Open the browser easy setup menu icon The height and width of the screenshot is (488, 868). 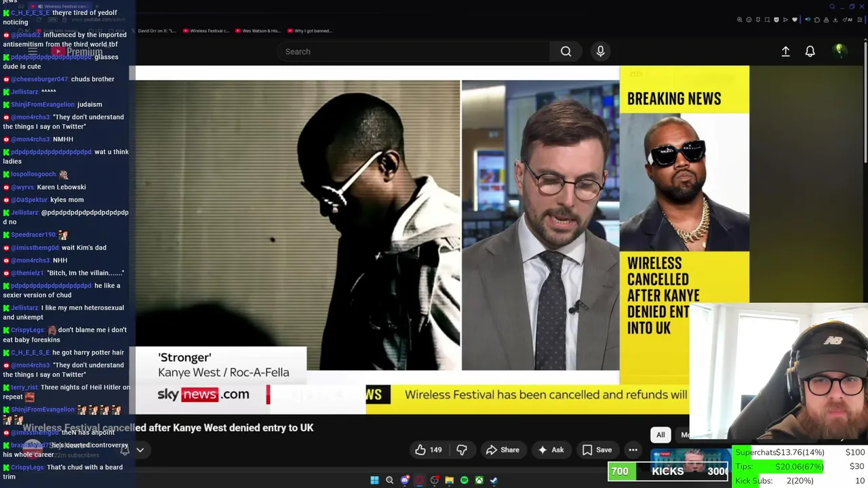860,20
